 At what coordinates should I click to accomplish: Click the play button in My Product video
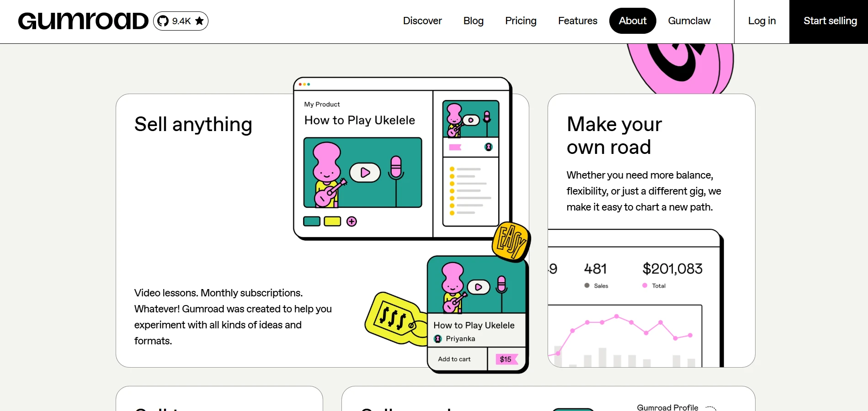[x=365, y=173]
